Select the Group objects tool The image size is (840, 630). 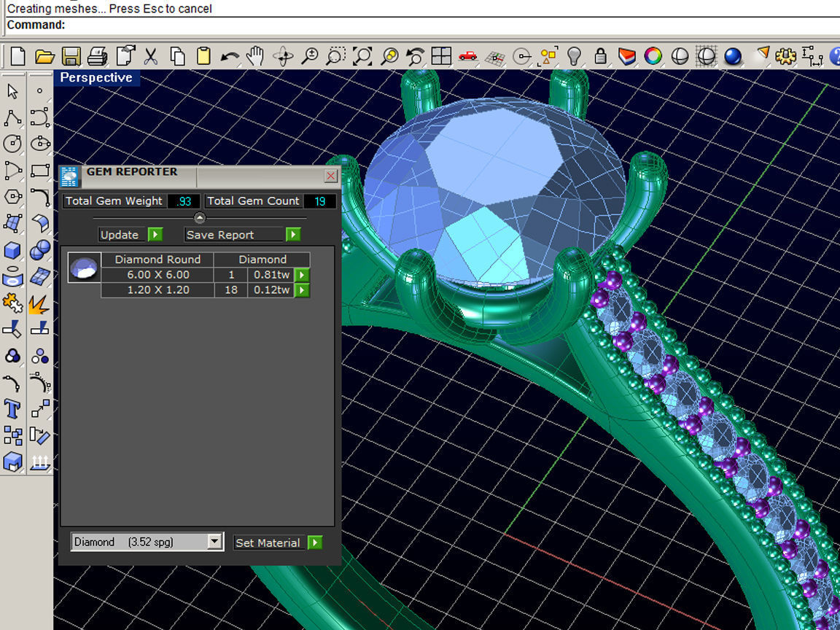(13, 435)
